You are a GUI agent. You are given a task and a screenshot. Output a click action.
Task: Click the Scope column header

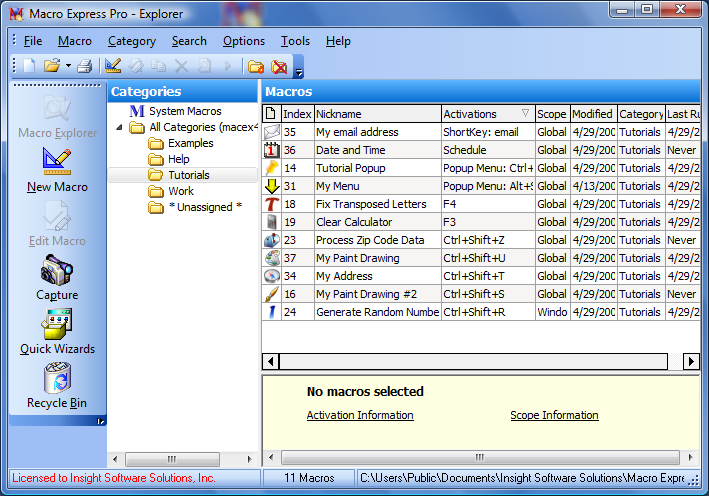(x=553, y=114)
